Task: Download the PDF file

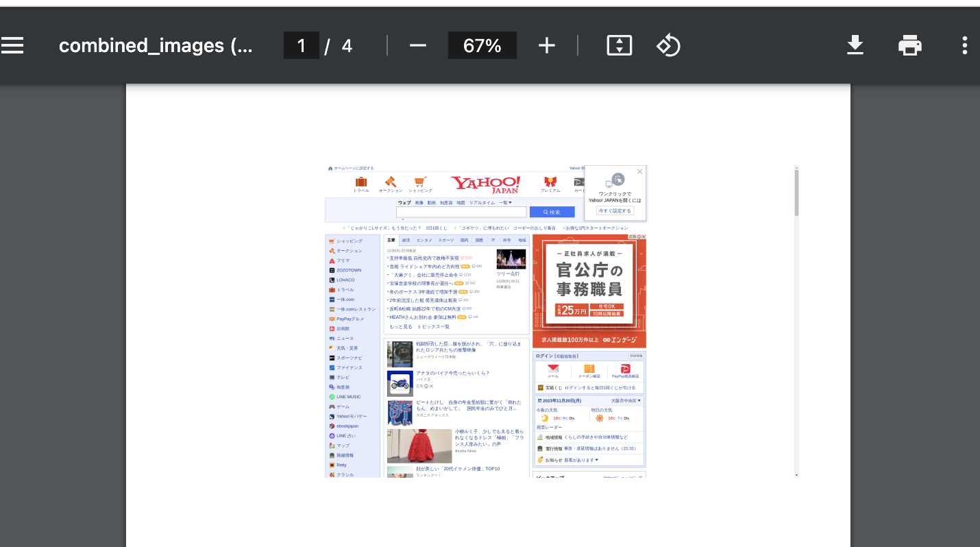Action: point(855,46)
